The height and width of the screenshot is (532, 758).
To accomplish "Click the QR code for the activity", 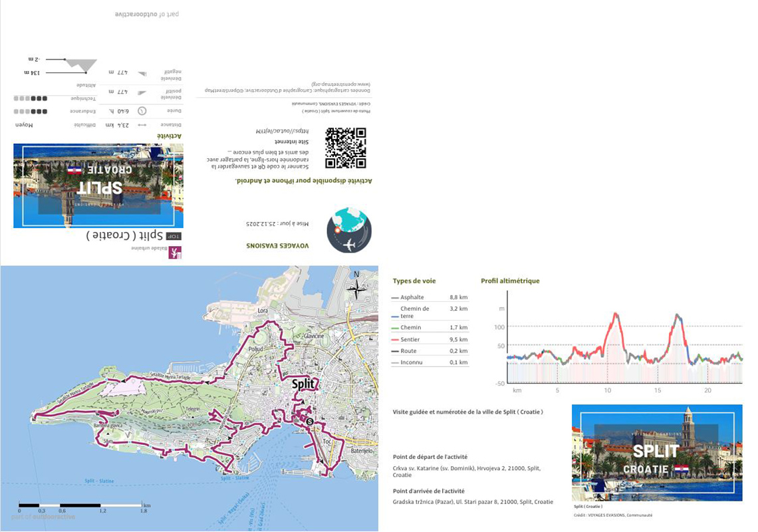I will tap(345, 148).
